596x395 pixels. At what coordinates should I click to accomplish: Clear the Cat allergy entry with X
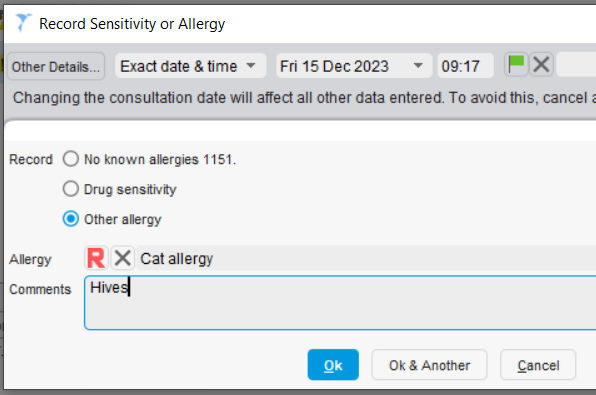click(122, 258)
